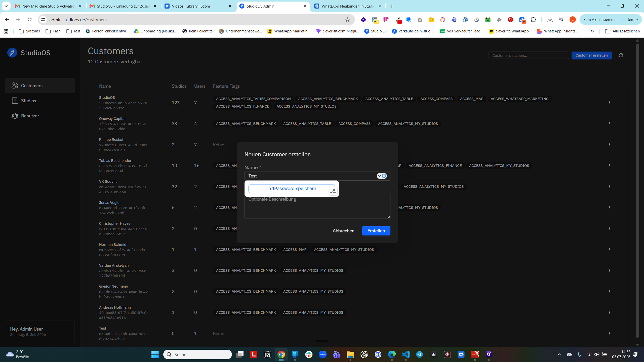Open 1Password dropdown icon in Name field
Viewport: 644px width, 362px height.
click(381, 176)
